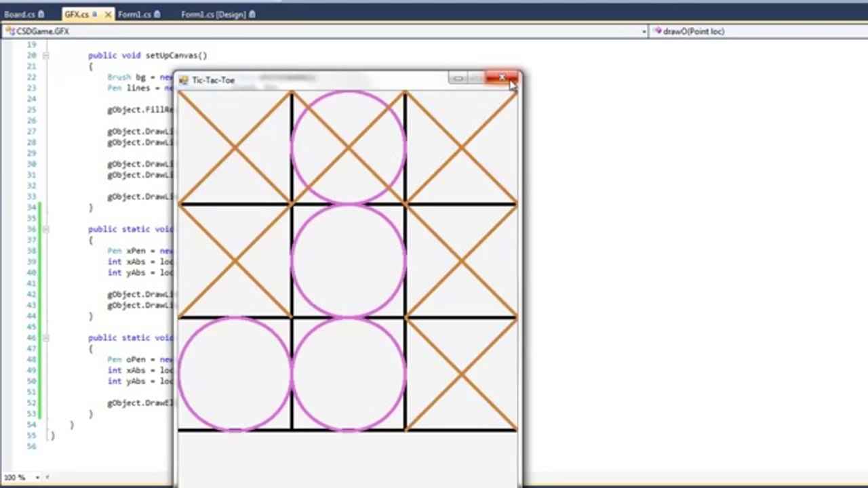Screen dimensions: 868x488
Task: Open the Form1.cs code tab
Action: pyautogui.click(x=139, y=14)
